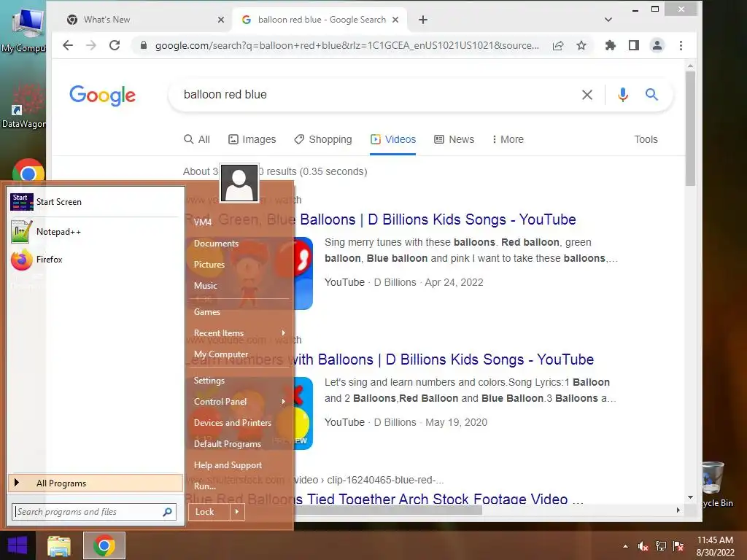Open the Windows Start button in taskbar

(18, 545)
